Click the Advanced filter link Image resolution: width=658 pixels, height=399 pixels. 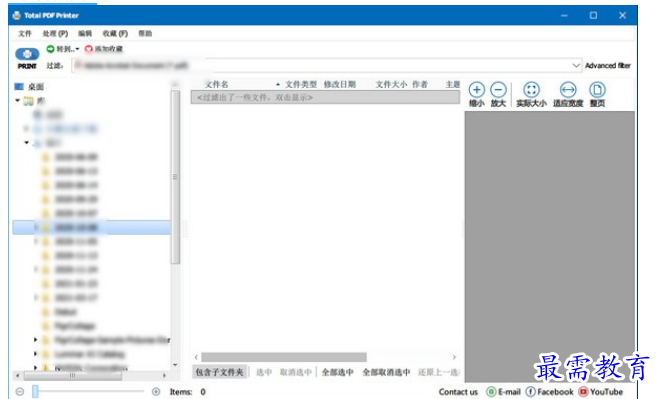coord(608,65)
